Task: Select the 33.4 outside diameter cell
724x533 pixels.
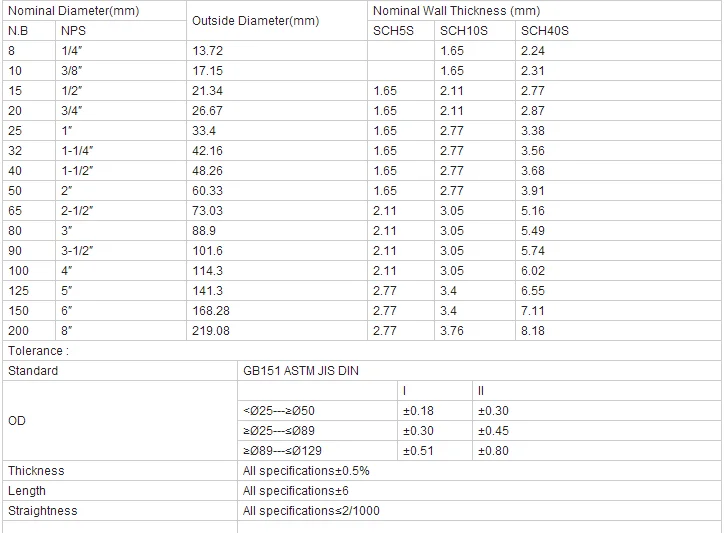Action: (277, 131)
